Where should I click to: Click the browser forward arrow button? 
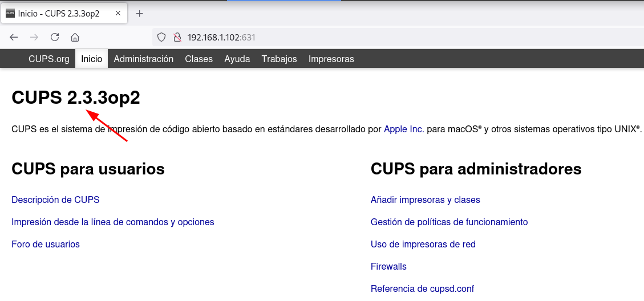34,37
